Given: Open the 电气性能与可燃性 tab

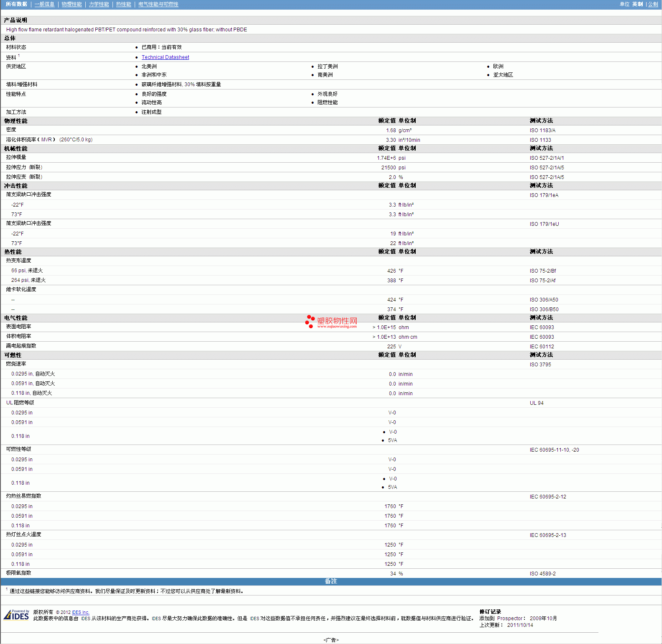Looking at the screenshot, I should click(158, 4).
